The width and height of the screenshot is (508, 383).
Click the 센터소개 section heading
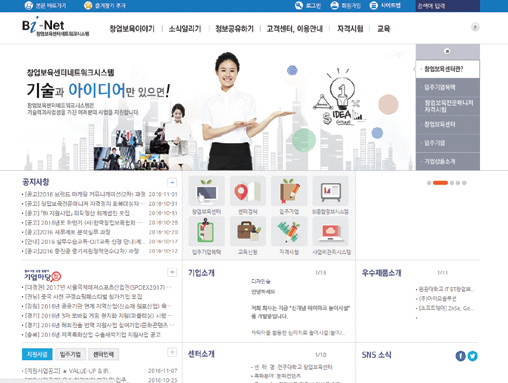click(x=201, y=354)
